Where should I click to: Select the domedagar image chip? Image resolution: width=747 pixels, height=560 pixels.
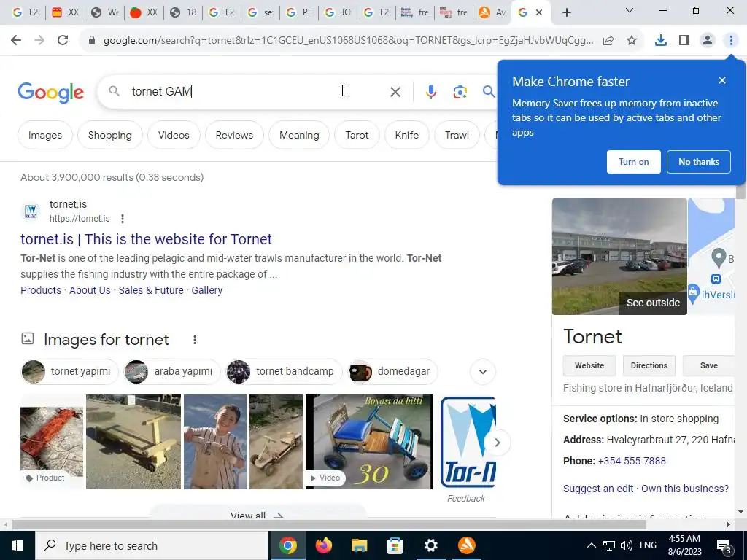tap(392, 371)
